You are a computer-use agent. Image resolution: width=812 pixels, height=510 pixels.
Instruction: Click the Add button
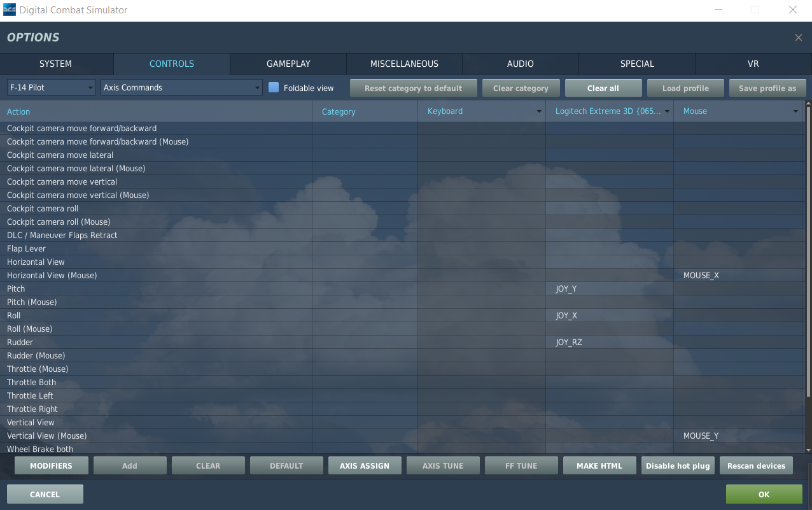130,465
